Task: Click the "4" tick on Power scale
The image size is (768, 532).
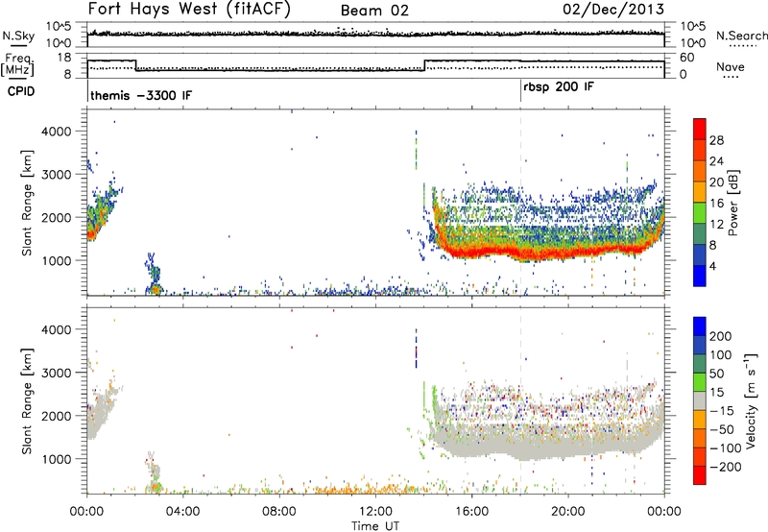Action: [x=712, y=266]
